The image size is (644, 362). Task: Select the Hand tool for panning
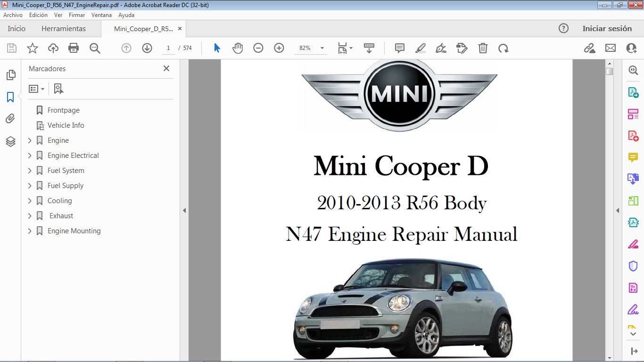(238, 48)
